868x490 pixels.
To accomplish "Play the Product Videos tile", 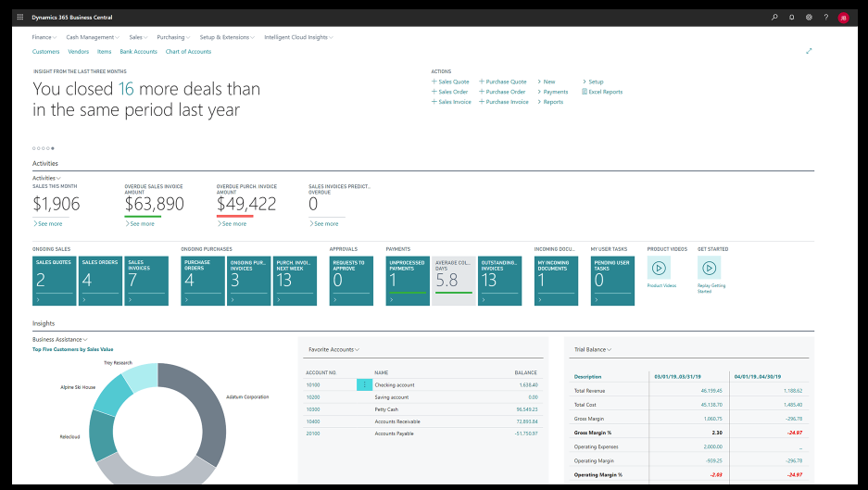I will click(659, 268).
